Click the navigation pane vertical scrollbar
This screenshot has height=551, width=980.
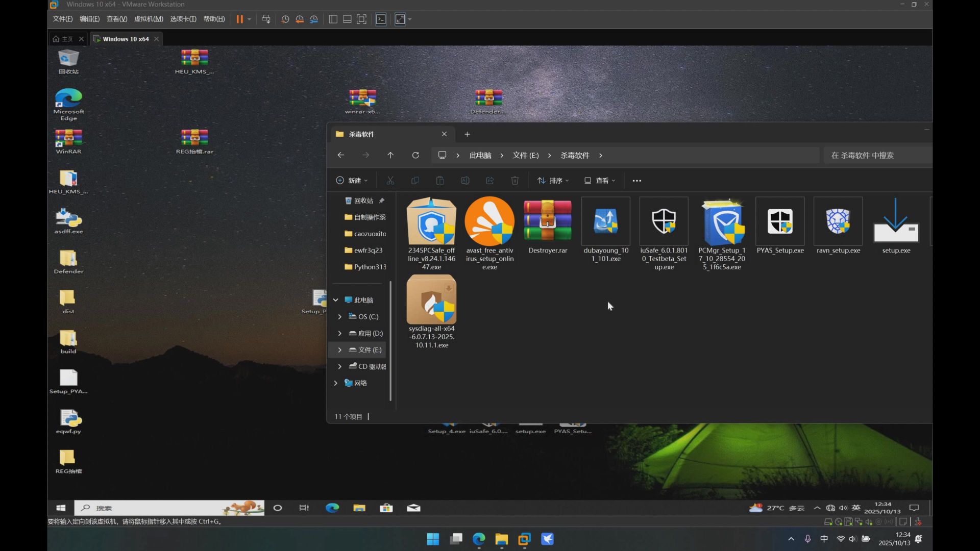390,340
